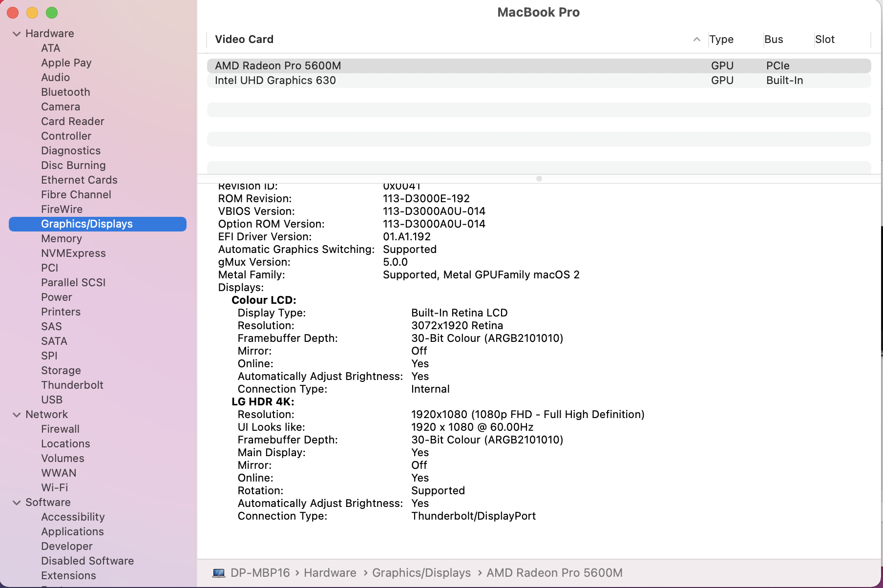Select Audio in the sidebar
Screen dimensions: 883x588
pyautogui.click(x=56, y=78)
